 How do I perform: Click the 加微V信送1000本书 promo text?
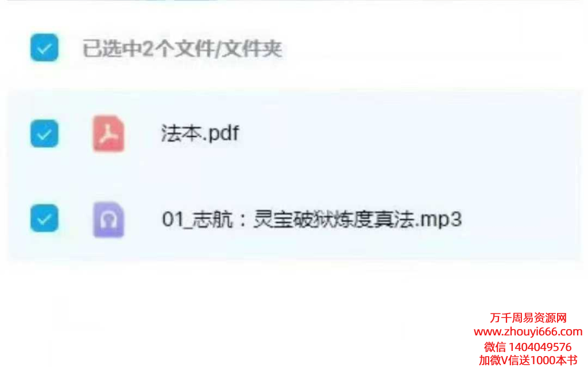tap(528, 360)
